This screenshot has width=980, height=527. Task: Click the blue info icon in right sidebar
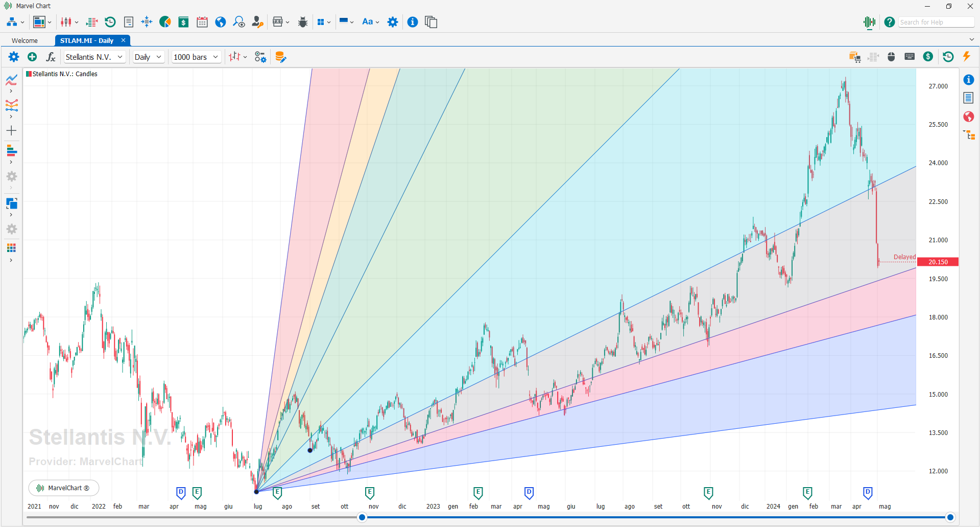(x=968, y=80)
